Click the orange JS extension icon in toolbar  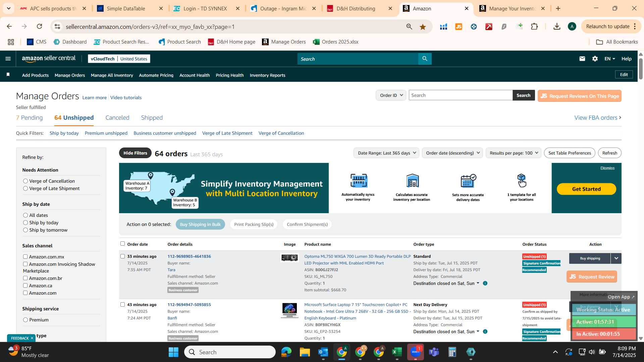click(459, 26)
